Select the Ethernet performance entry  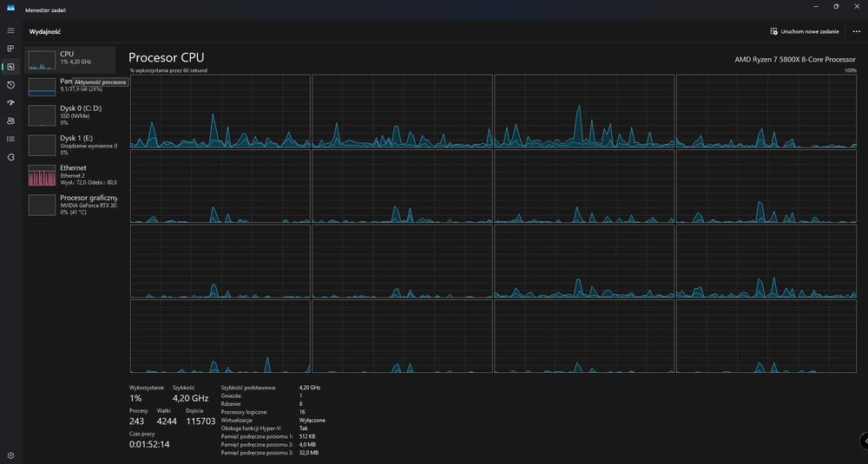(x=69, y=175)
